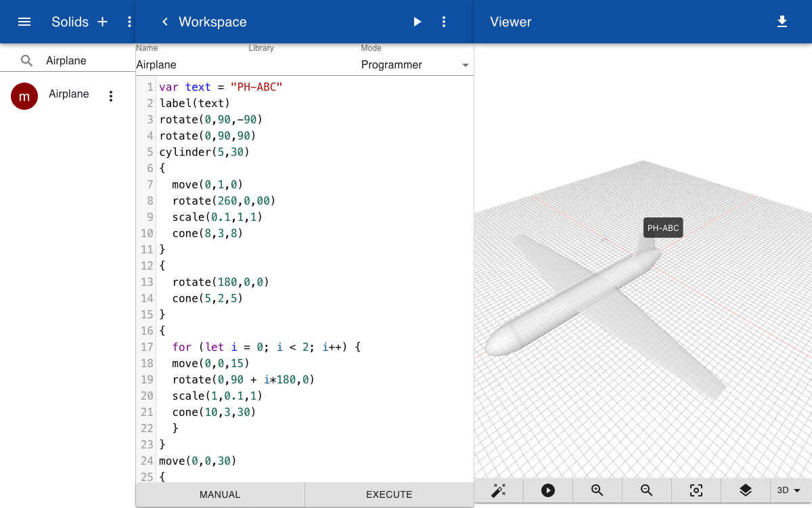Click the magic wand tool in Viewer
This screenshot has width=812, height=508.
click(x=499, y=490)
